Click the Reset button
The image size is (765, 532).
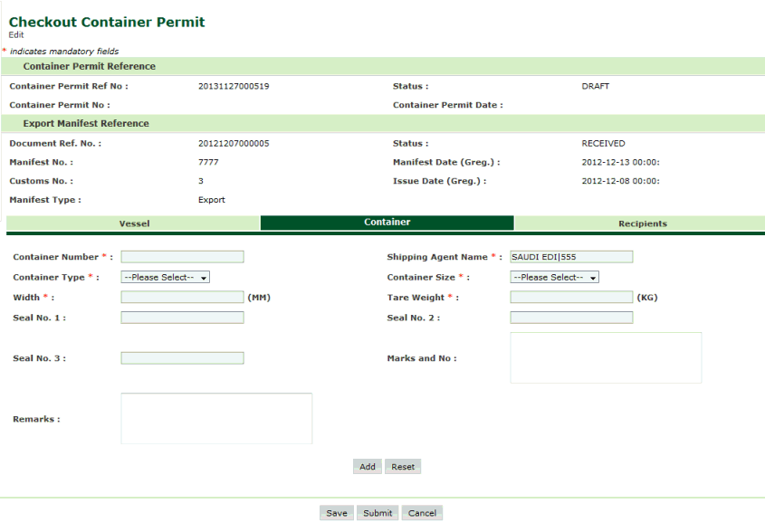point(403,467)
